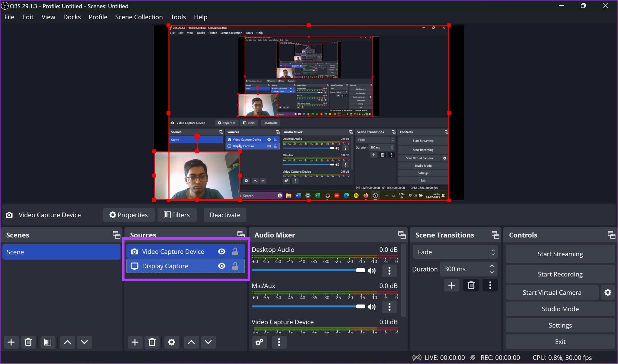Viewport: 618px width, 364px height.
Task: Open virtual camera settings gear
Action: click(608, 292)
